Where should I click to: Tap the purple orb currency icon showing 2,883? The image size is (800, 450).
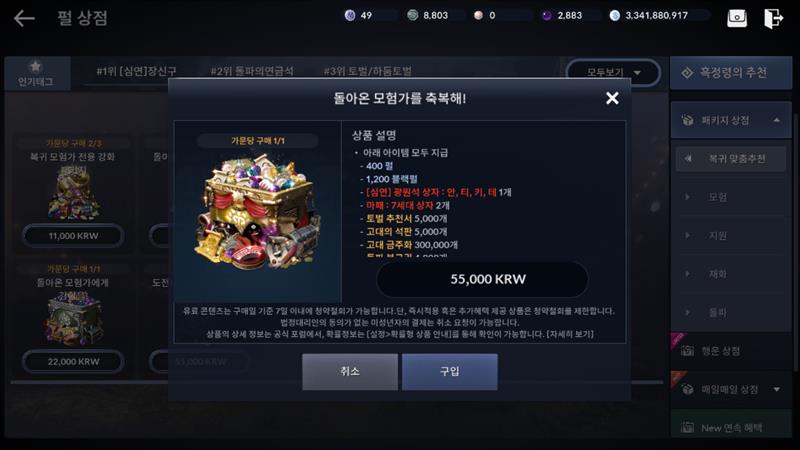[546, 15]
